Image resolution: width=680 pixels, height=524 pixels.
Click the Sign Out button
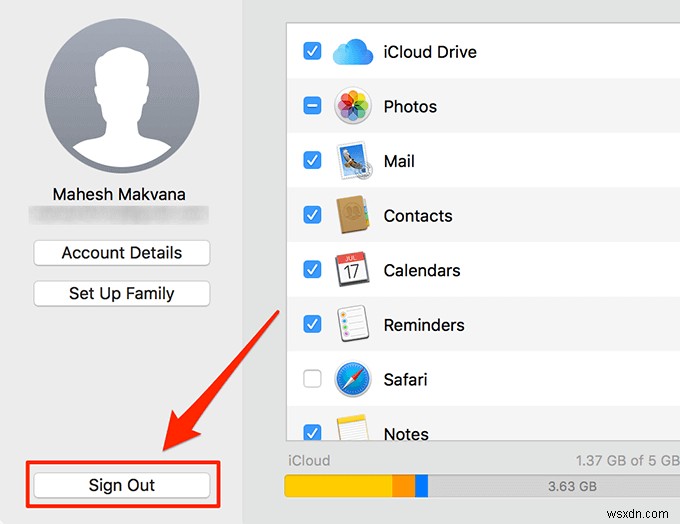point(122,485)
